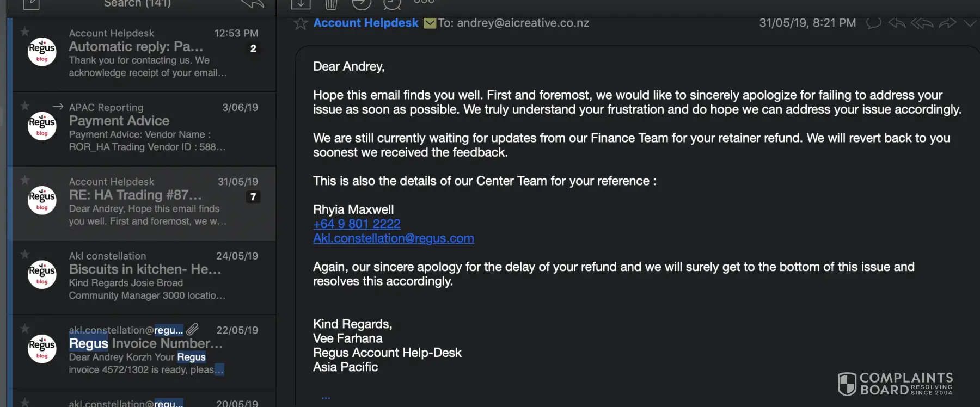Click the speech bubble quick reply icon
This screenshot has height=407, width=980.
point(873,23)
